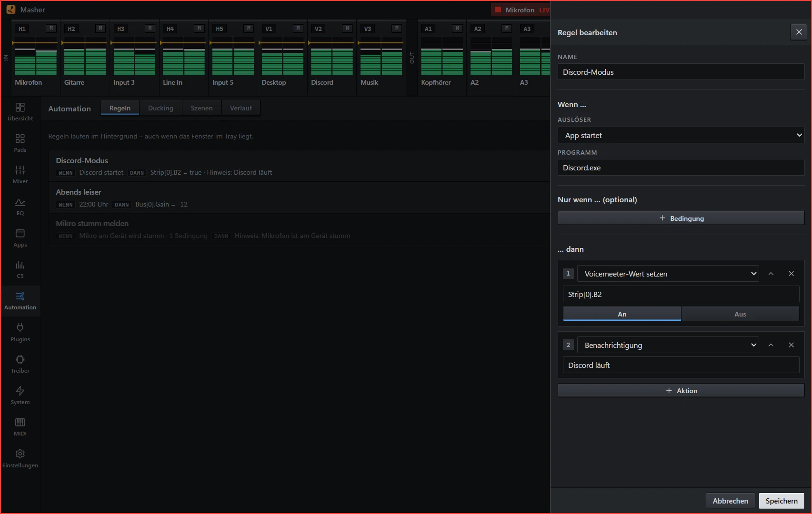Viewport: 812px width, 514px height.
Task: Remove action 2 Benachrichtigung
Action: click(791, 345)
